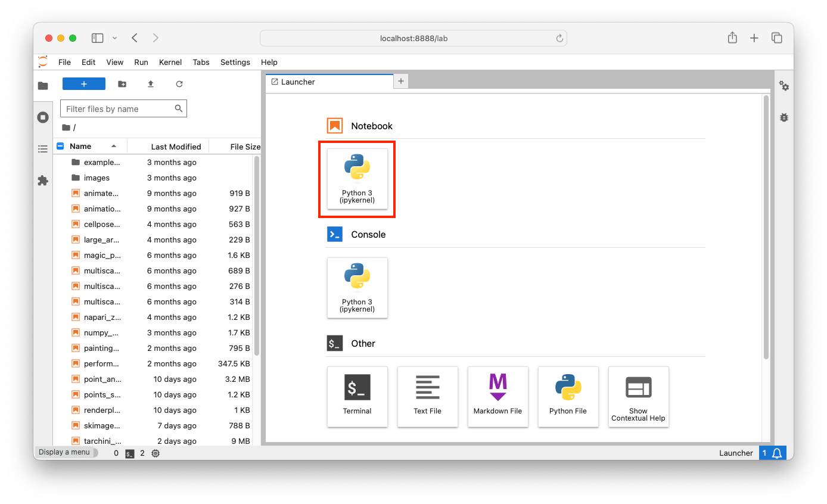
Task: Create a new Python file from the launcher
Action: pyautogui.click(x=568, y=397)
